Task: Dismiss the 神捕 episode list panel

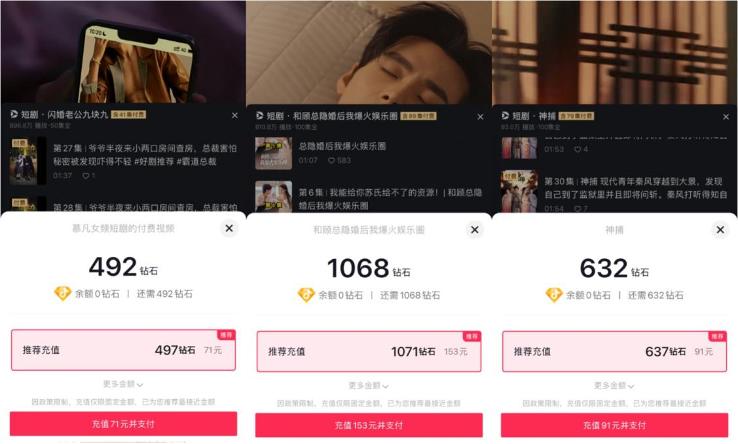Action: coord(726,117)
